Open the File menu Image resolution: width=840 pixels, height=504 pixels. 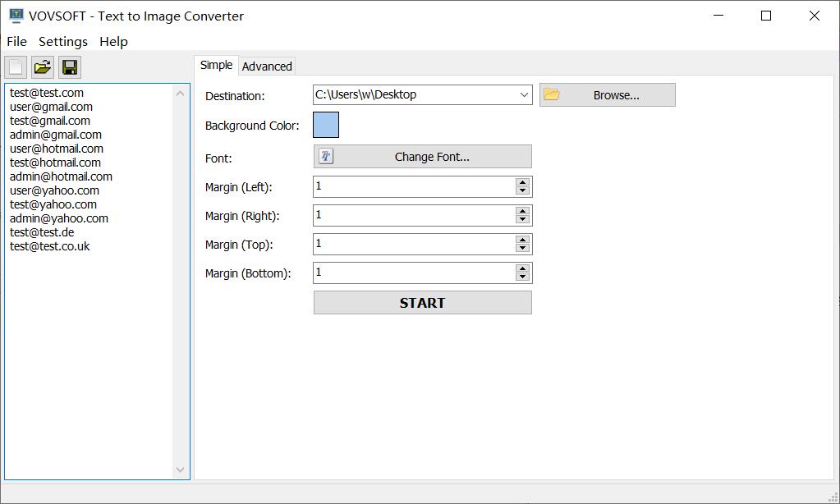click(x=16, y=42)
